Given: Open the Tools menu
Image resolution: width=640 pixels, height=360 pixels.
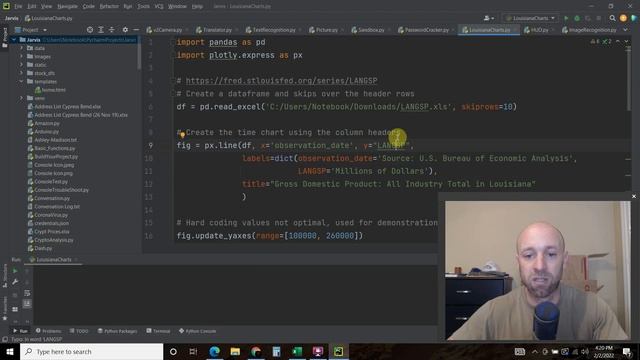Looking at the screenshot, I should click(143, 7).
